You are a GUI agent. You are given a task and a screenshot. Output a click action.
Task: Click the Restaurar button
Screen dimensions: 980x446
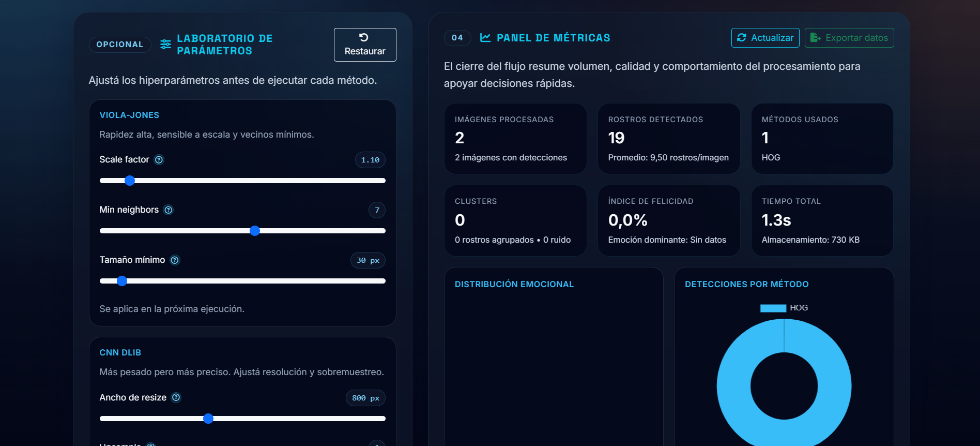click(365, 44)
